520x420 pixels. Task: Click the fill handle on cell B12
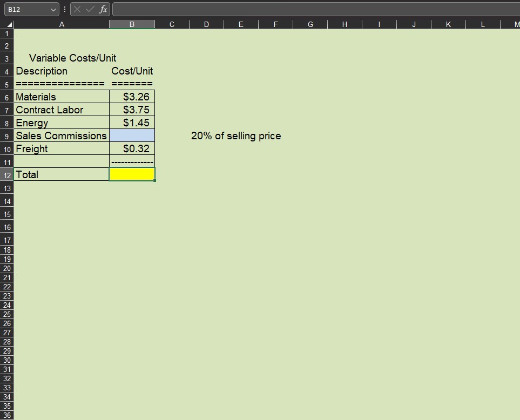tap(154, 181)
